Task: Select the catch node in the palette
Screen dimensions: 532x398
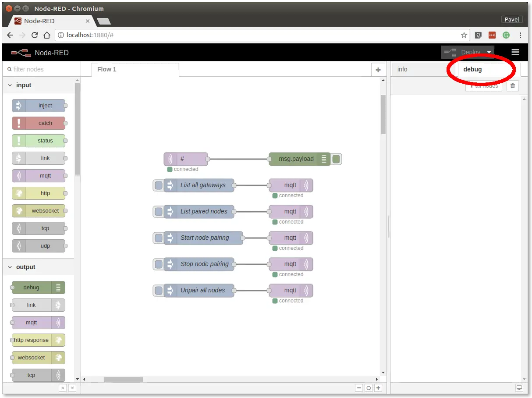Action: pos(39,123)
